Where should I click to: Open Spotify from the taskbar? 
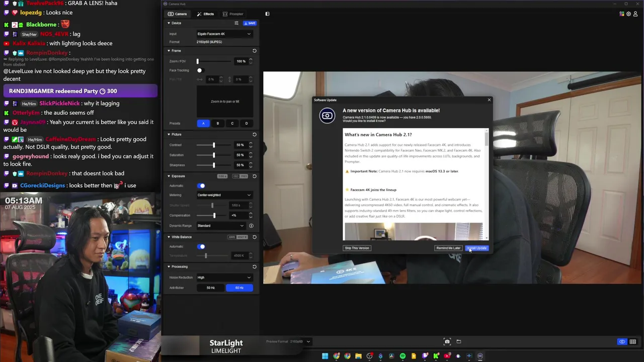coord(403,356)
